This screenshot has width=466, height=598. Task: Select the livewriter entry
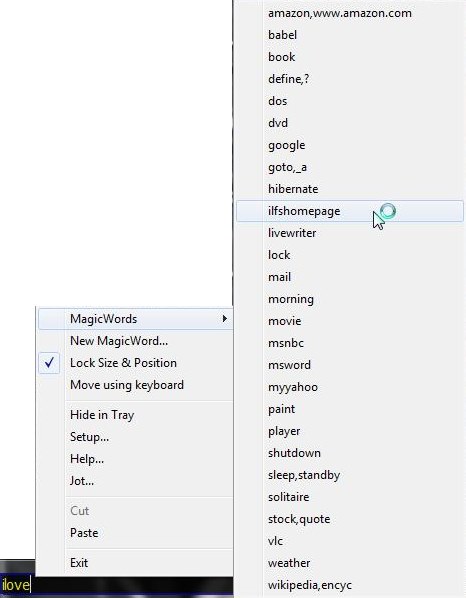pos(350,233)
